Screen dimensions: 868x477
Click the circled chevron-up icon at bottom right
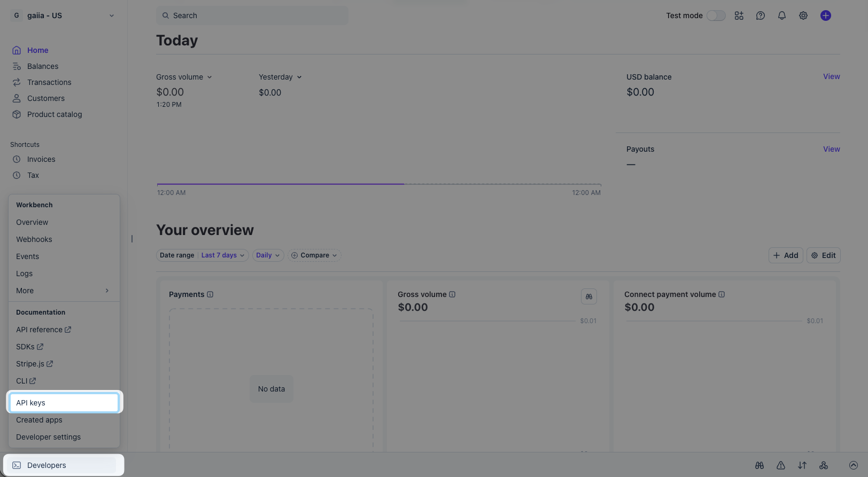coord(854,465)
